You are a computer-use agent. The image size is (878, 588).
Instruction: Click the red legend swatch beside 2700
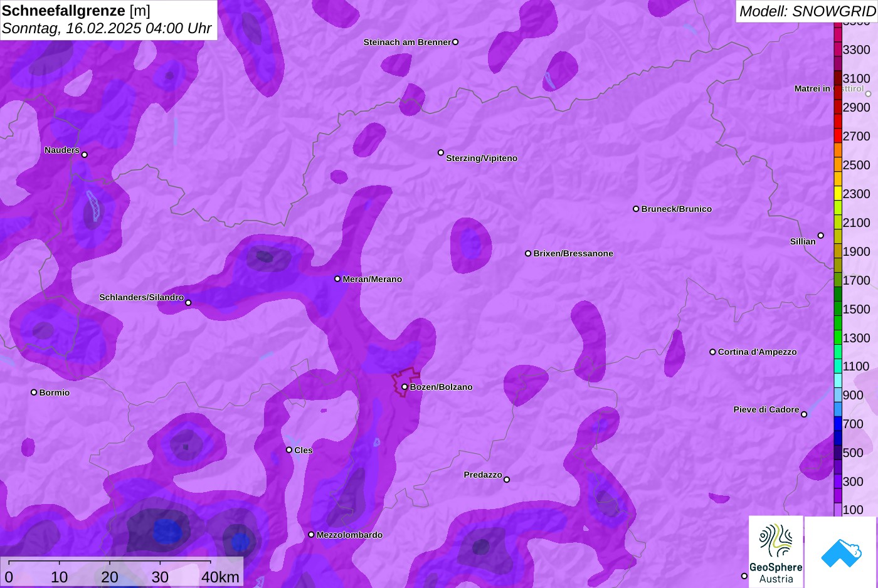(x=838, y=136)
